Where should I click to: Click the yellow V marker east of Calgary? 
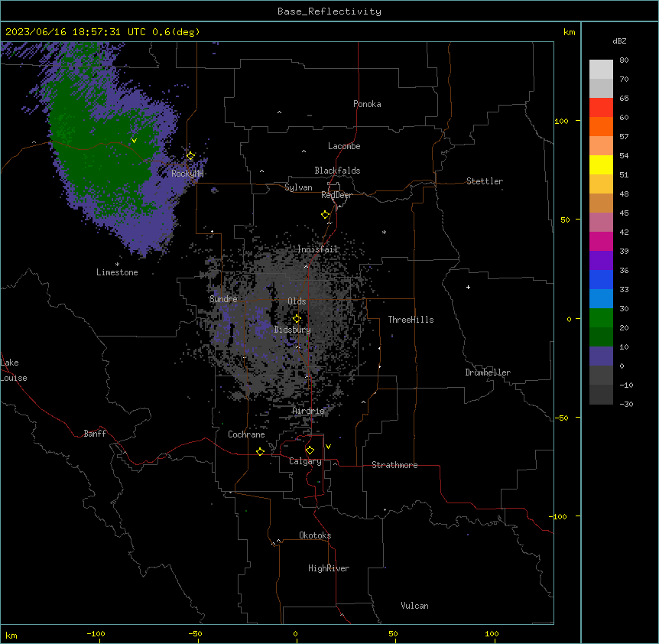(328, 447)
